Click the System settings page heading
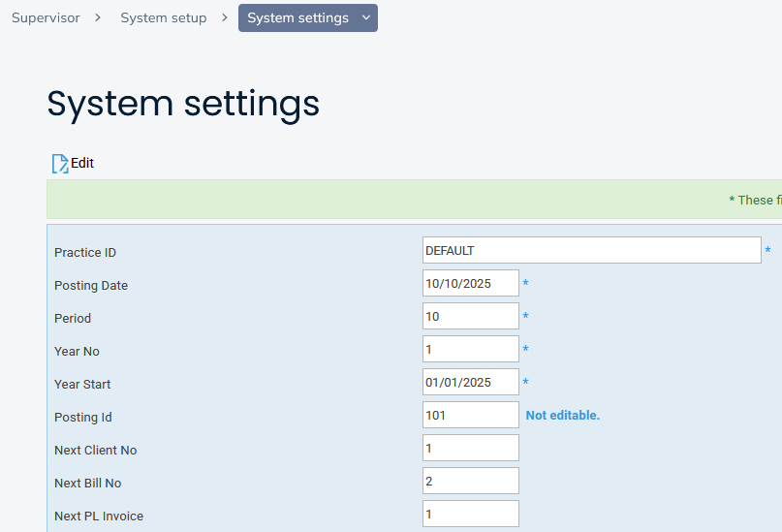The image size is (782, 532). (183, 104)
